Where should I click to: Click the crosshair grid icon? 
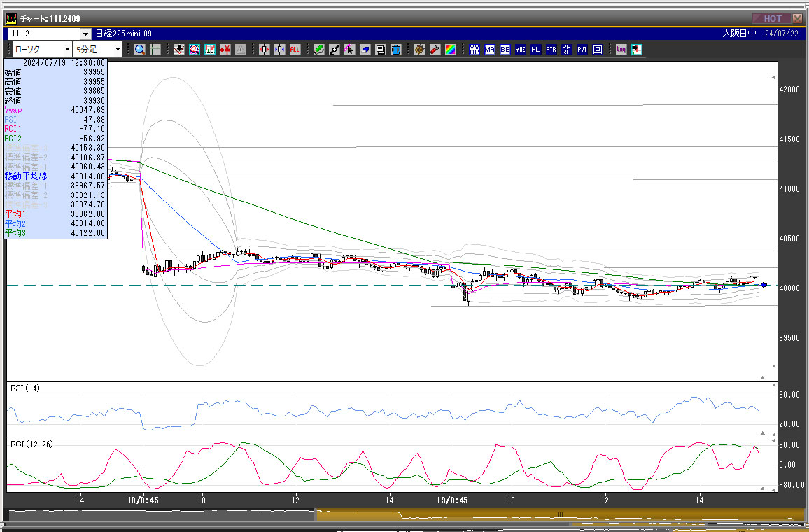pos(155,50)
